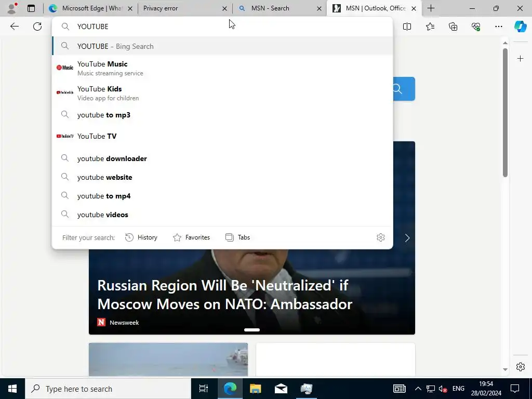The width and height of the screenshot is (532, 399).
Task: Open the network status tray icon
Action: coord(431,389)
